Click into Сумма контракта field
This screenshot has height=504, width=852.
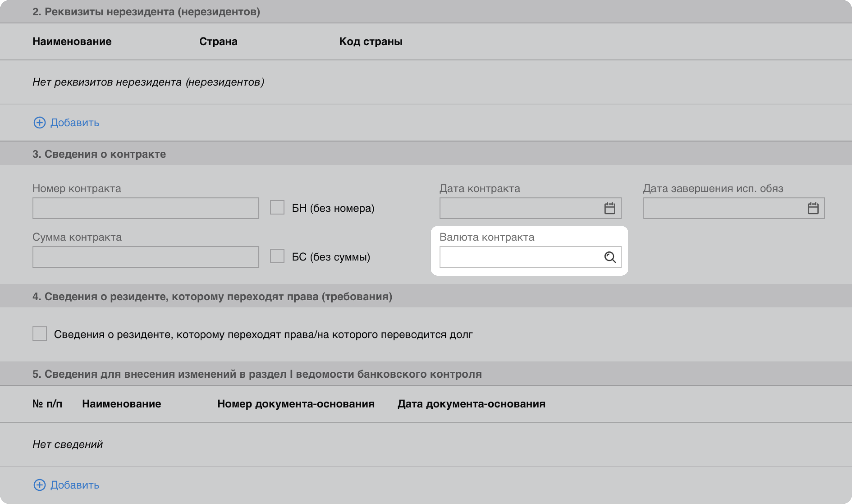pos(145,257)
